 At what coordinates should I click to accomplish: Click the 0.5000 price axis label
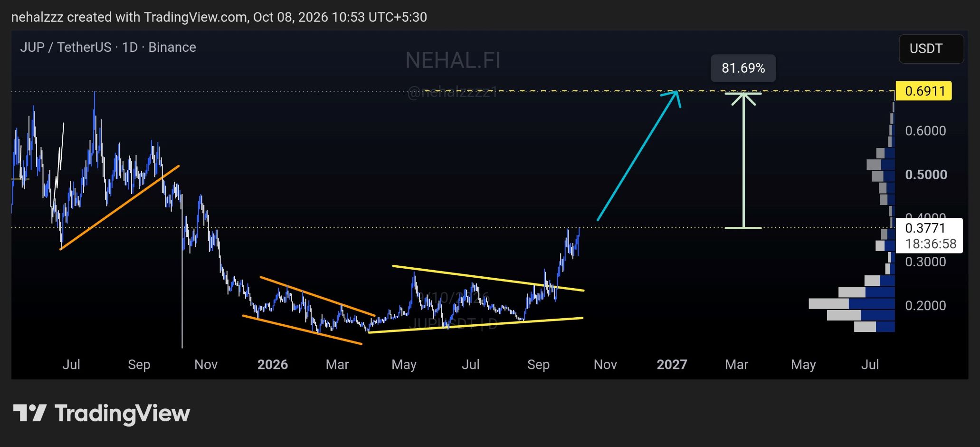pyautogui.click(x=926, y=175)
